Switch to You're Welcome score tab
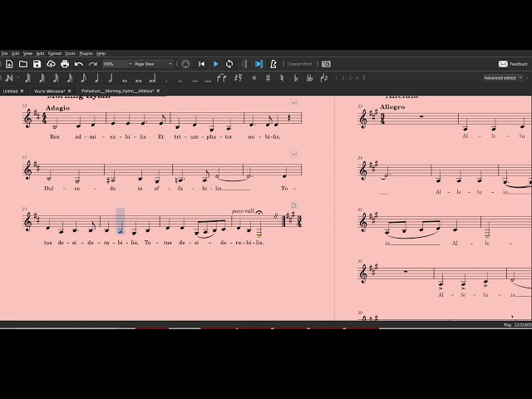 coord(49,91)
